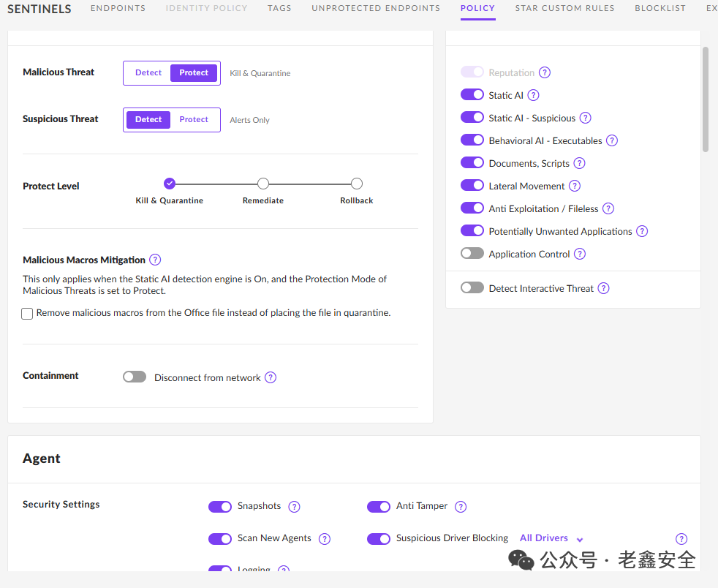
Task: Click help icon next to Disconnect from network
Action: [271, 377]
